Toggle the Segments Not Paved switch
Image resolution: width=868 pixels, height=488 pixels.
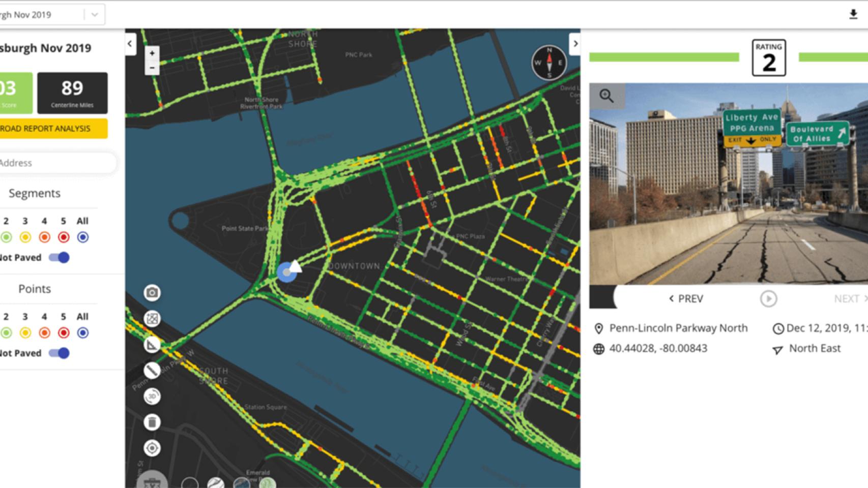click(x=59, y=258)
